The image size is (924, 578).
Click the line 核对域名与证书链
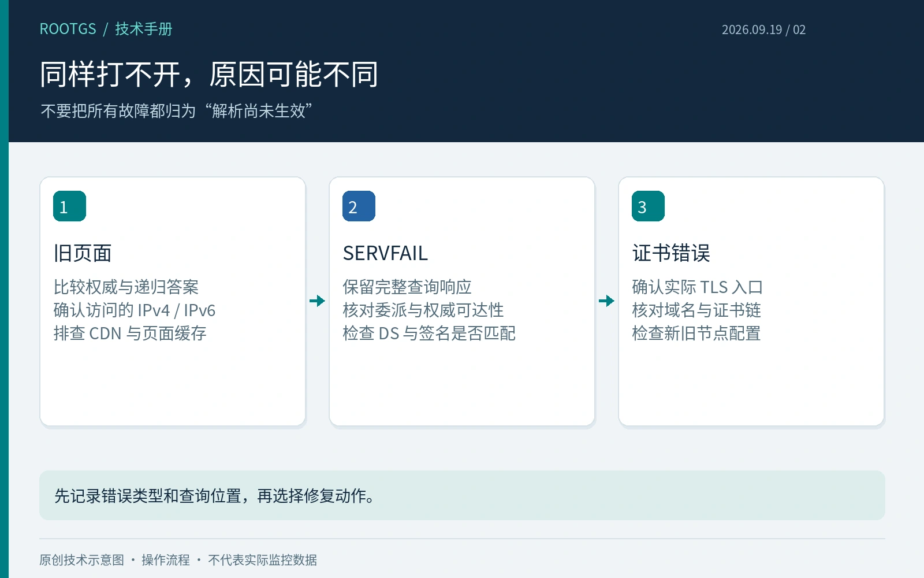[696, 310]
